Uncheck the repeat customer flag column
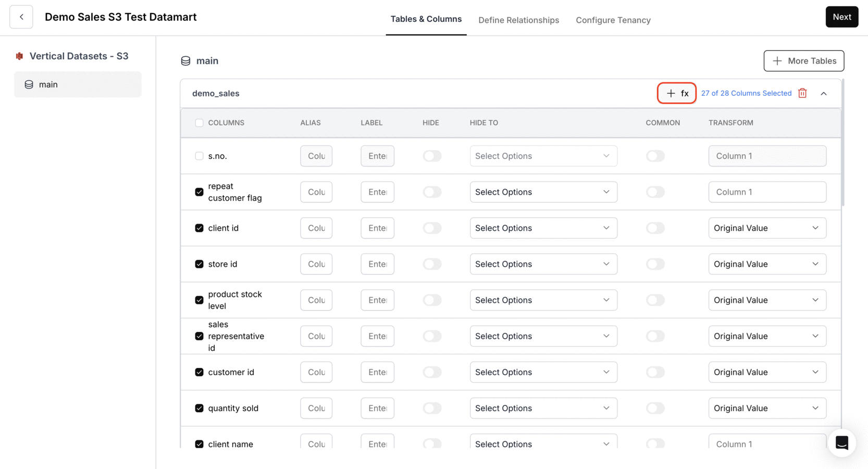868x469 pixels. coord(199,192)
